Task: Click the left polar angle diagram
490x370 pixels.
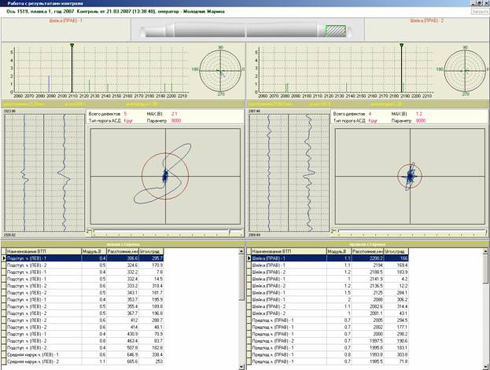Action: [x=220, y=70]
